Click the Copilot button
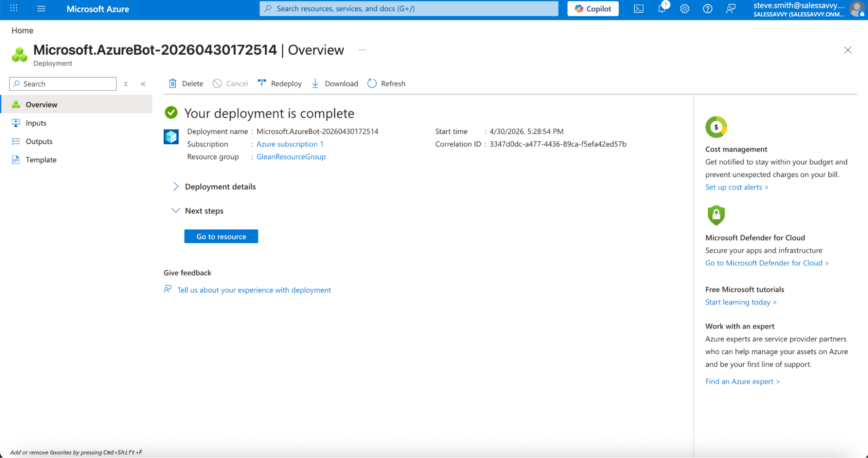 [593, 9]
